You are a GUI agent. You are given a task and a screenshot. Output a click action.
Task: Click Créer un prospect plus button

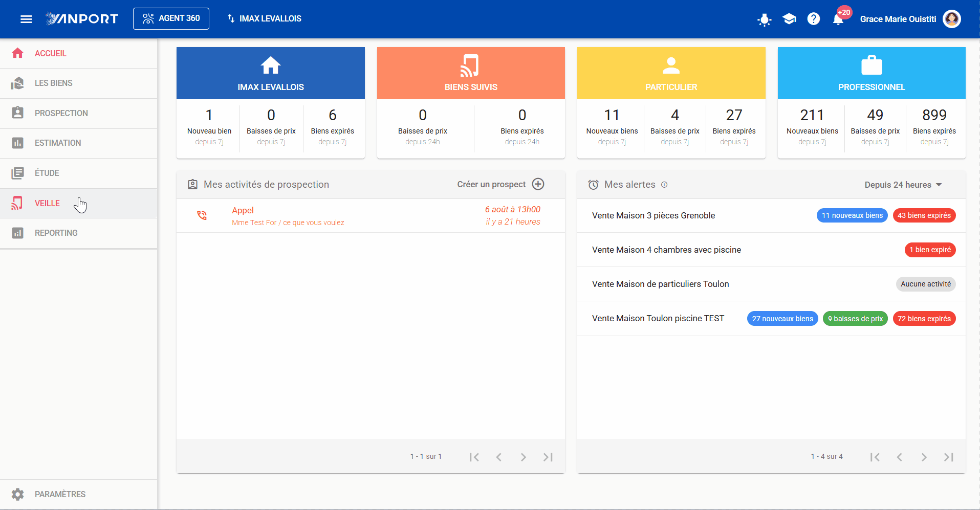538,184
